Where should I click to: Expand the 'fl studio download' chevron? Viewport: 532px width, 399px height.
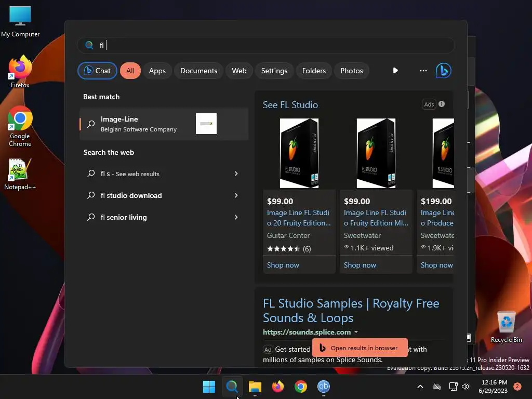click(236, 195)
